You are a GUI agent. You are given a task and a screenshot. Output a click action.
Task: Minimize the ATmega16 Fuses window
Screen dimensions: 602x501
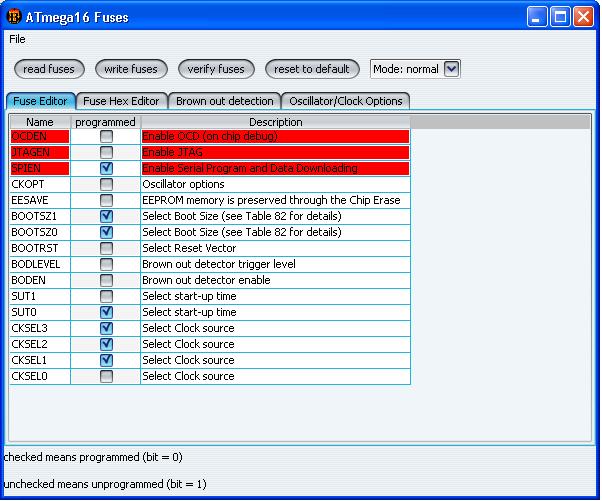pyautogui.click(x=537, y=17)
